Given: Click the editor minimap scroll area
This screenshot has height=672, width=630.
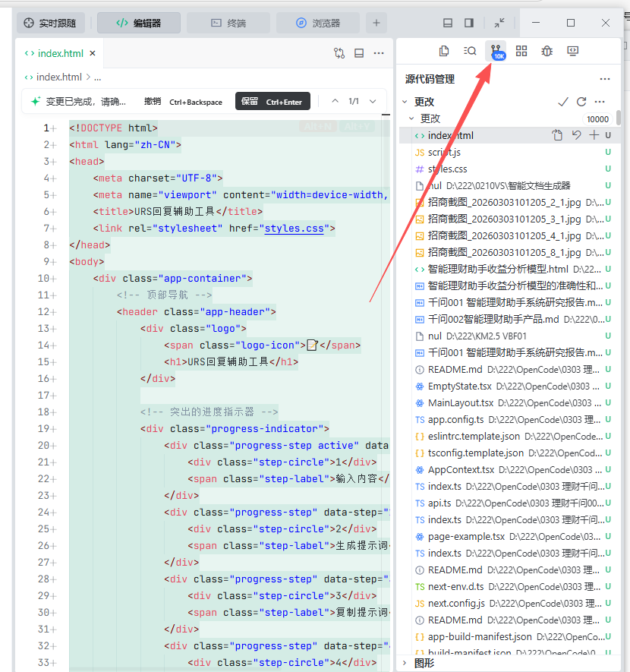Looking at the screenshot, I should tap(386, 154).
